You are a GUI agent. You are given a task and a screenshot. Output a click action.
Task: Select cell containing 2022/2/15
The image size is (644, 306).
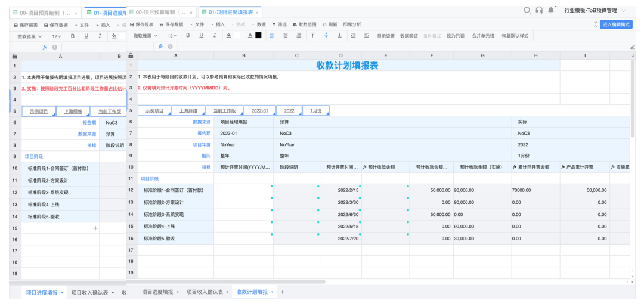pyautogui.click(x=341, y=190)
